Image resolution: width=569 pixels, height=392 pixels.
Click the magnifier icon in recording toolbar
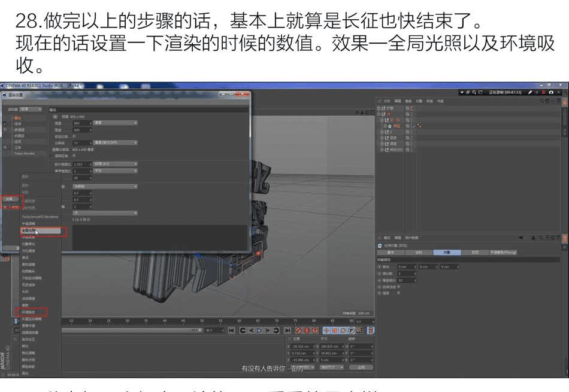click(474, 92)
